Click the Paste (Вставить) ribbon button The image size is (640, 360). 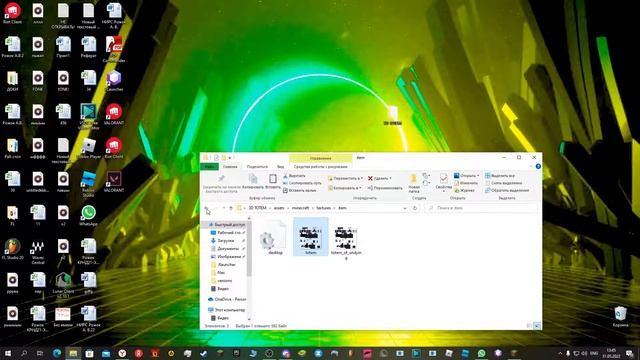click(273, 182)
